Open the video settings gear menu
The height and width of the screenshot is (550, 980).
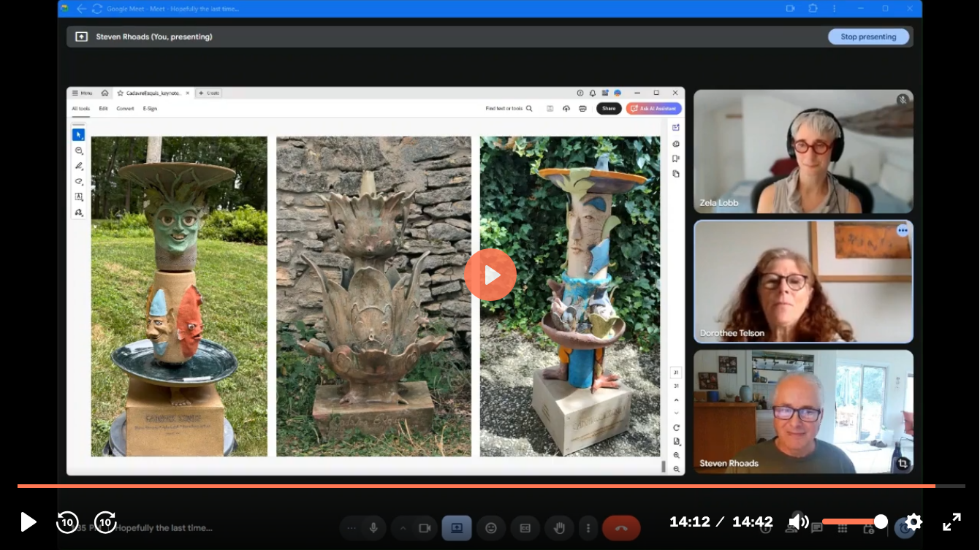(913, 522)
